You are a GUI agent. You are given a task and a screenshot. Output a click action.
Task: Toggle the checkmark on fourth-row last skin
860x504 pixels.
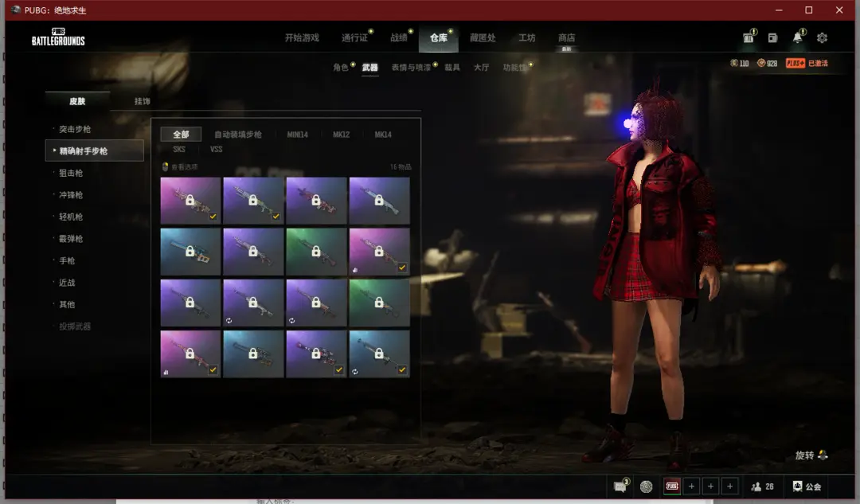(x=402, y=369)
